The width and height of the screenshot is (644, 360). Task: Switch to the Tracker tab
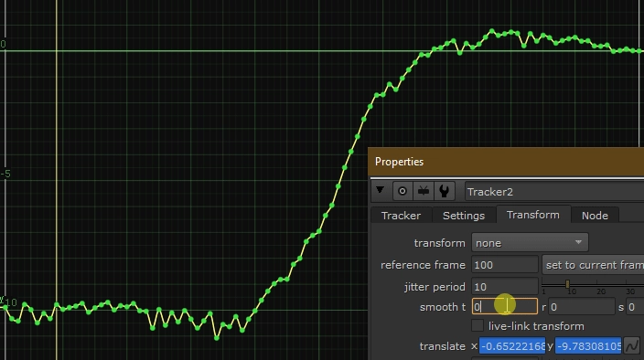coord(401,216)
